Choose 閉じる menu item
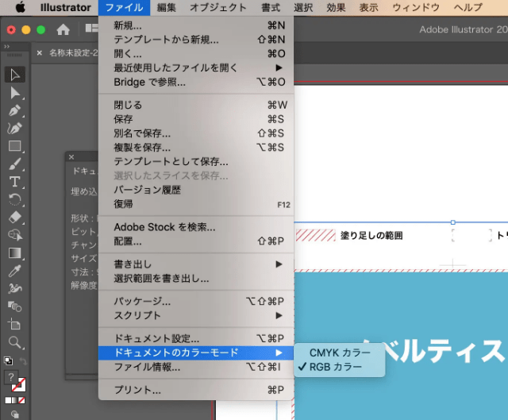Image resolution: width=508 pixels, height=420 pixels. point(196,105)
